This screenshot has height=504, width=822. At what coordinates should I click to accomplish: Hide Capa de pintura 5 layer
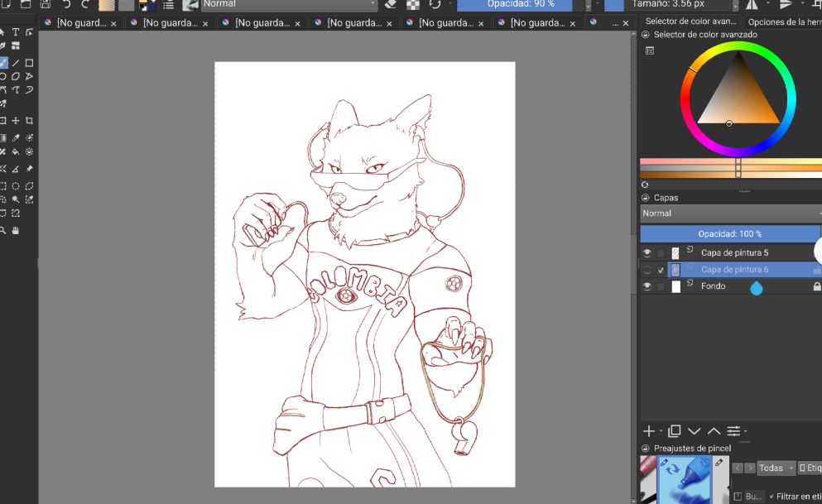[647, 253]
